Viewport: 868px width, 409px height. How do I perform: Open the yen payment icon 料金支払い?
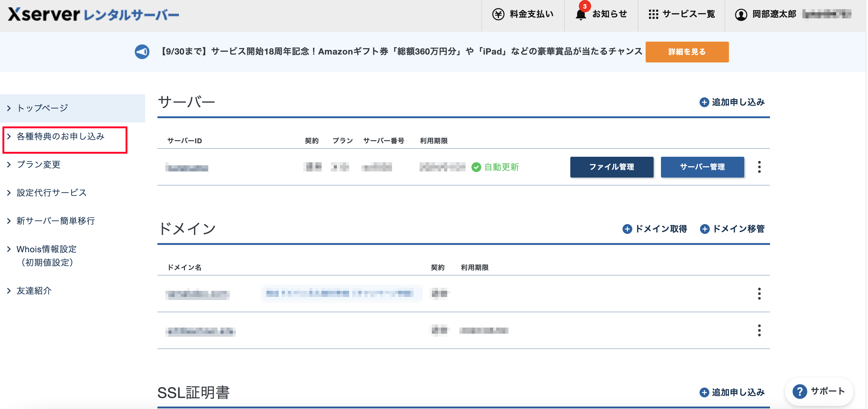tap(498, 14)
